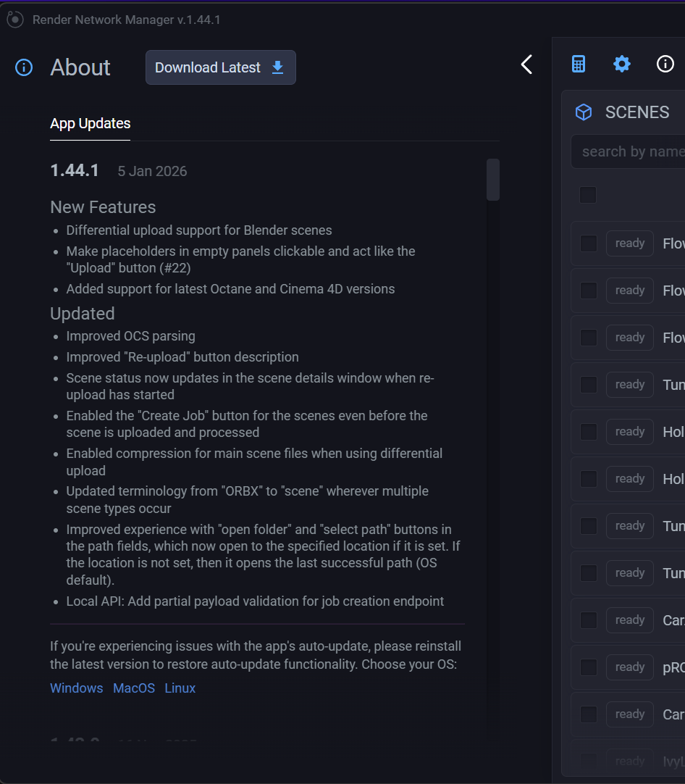The height and width of the screenshot is (784, 685).
Task: Switch to the App Updates tab
Action: [91, 124]
